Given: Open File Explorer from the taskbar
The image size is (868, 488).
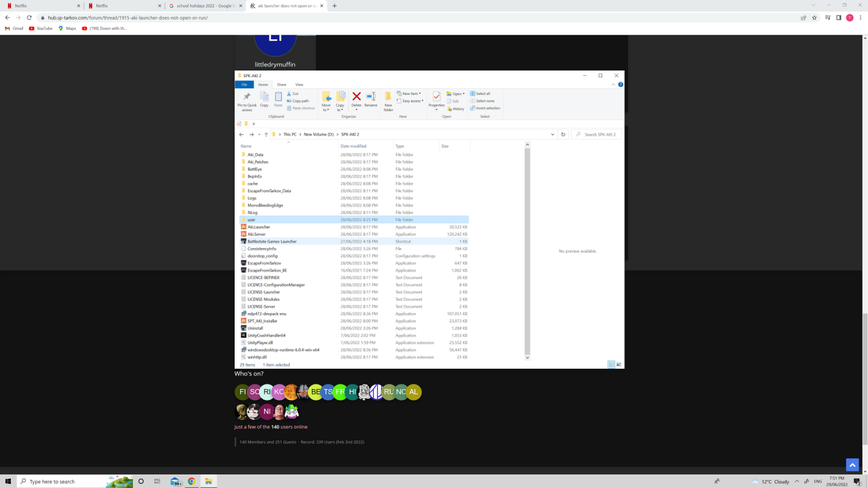Looking at the screenshot, I should [209, 481].
